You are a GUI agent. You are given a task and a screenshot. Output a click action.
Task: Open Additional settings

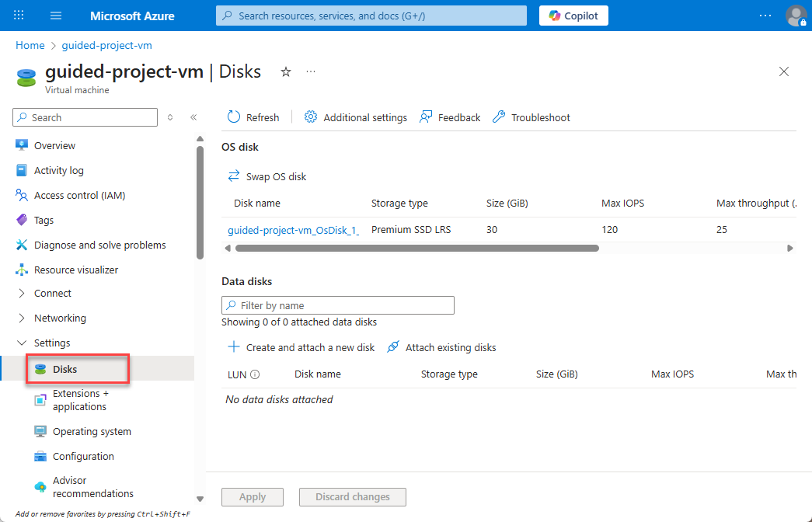(355, 117)
